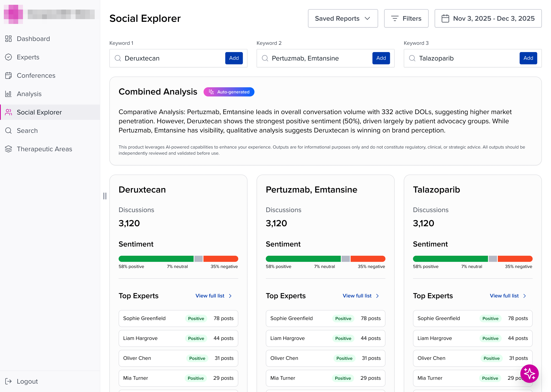Open the floating AI sparkle assistant button
Screen dimensions: 551x392
(x=529, y=373)
